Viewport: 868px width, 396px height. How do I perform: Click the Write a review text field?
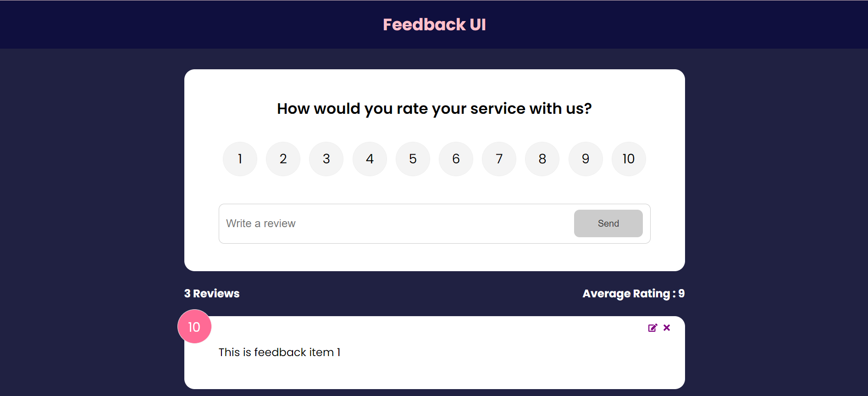tap(367, 223)
